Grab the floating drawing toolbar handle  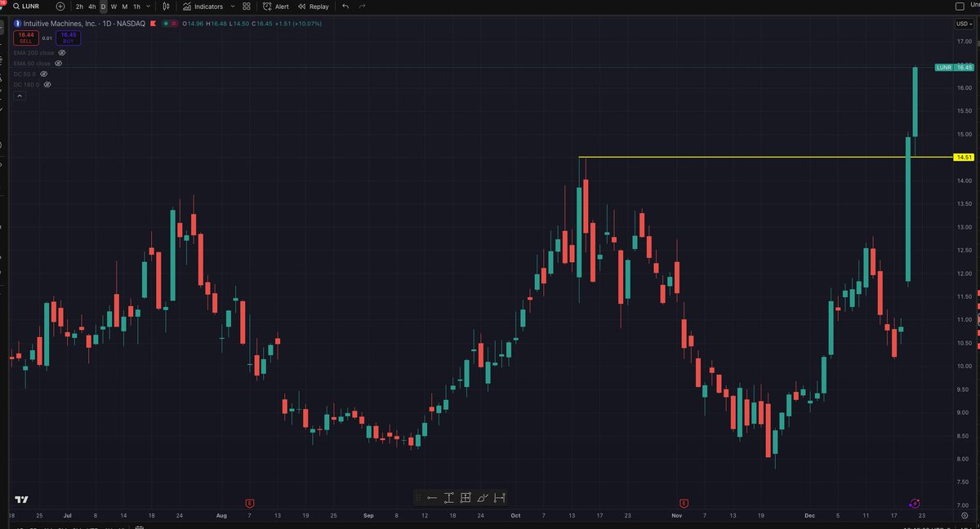coord(419,498)
